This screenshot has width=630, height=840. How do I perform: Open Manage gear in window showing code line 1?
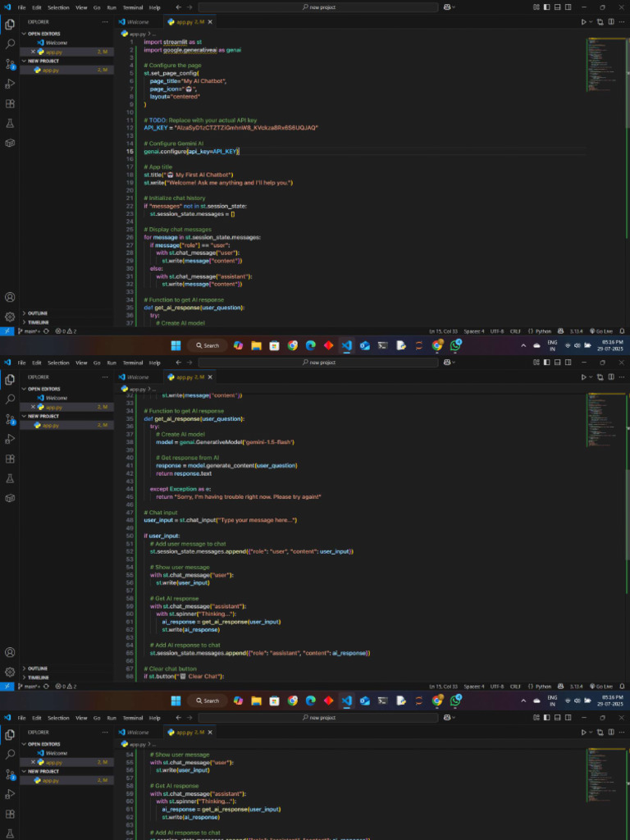click(x=10, y=317)
